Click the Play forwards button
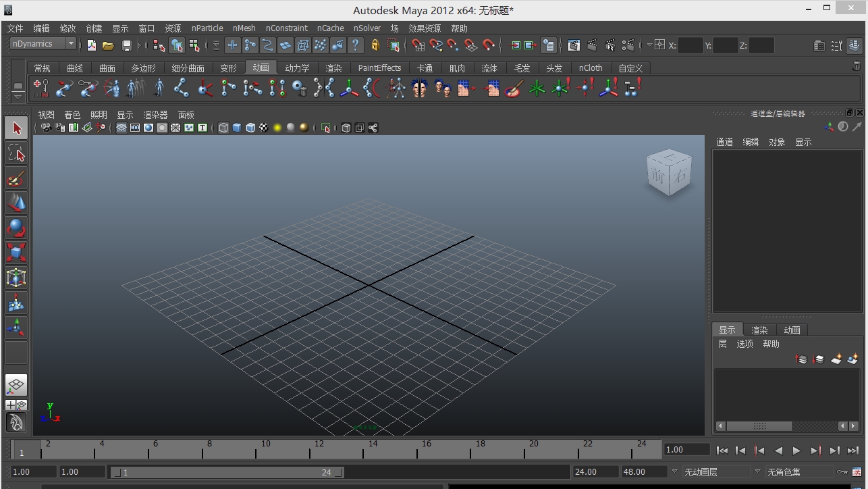 796,451
